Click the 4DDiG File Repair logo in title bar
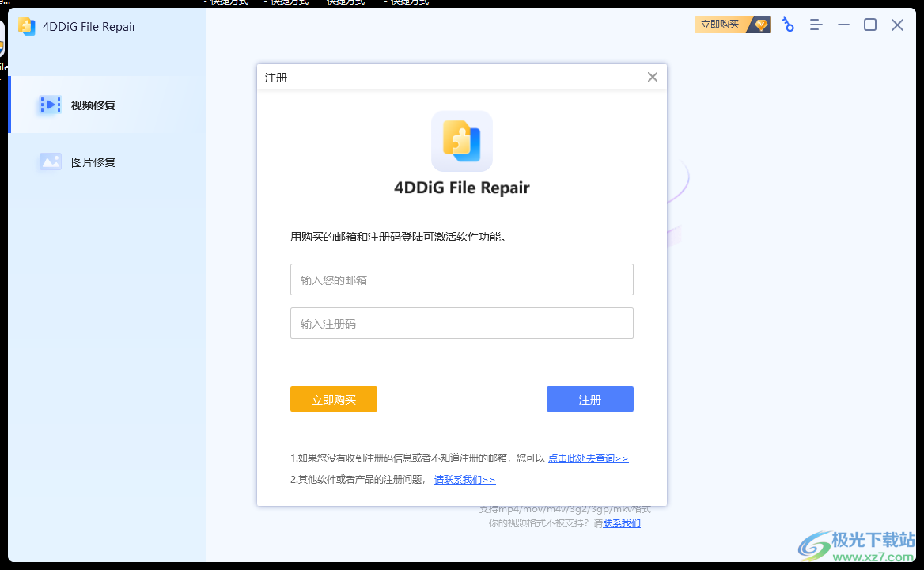 pos(27,27)
